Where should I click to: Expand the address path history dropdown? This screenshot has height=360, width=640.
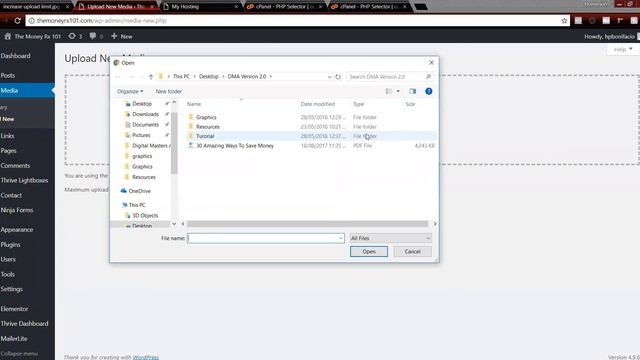pos(329,76)
